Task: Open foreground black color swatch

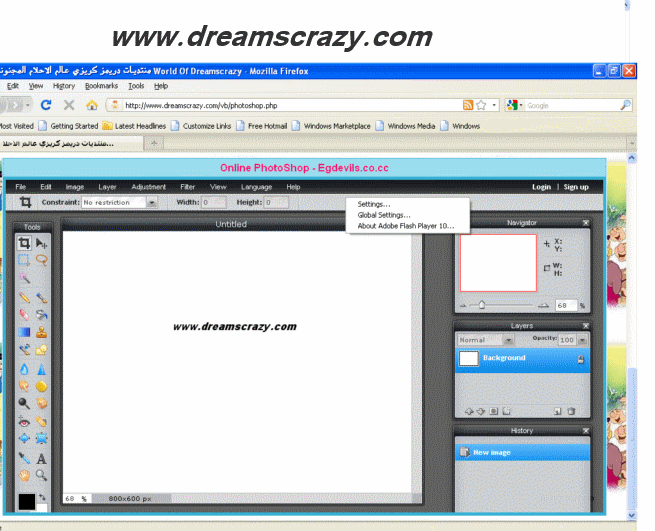Action: tap(26, 502)
